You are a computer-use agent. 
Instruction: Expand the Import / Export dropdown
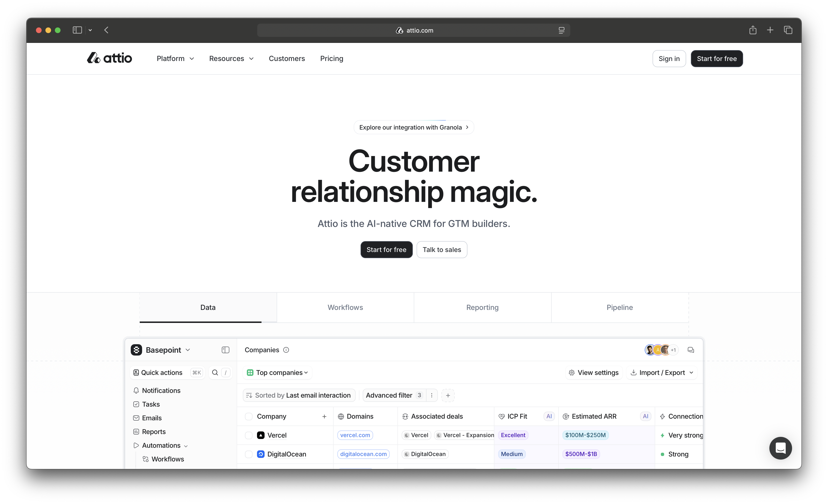coord(662,372)
